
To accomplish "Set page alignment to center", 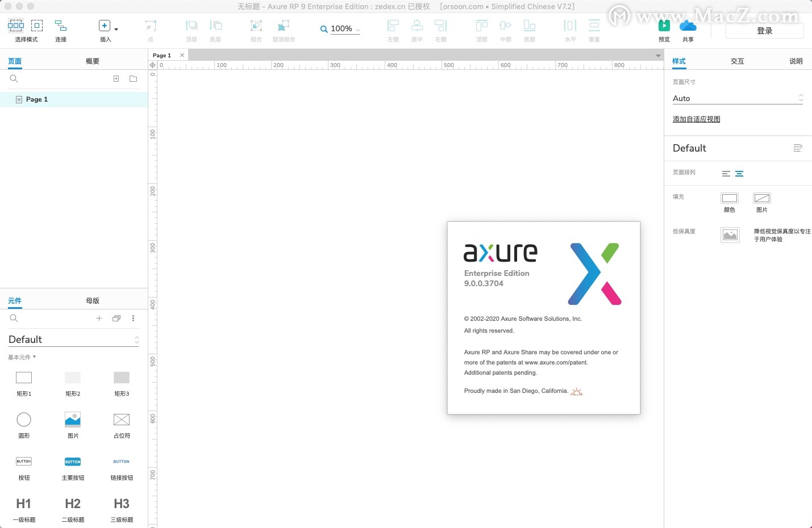I will 739,174.
